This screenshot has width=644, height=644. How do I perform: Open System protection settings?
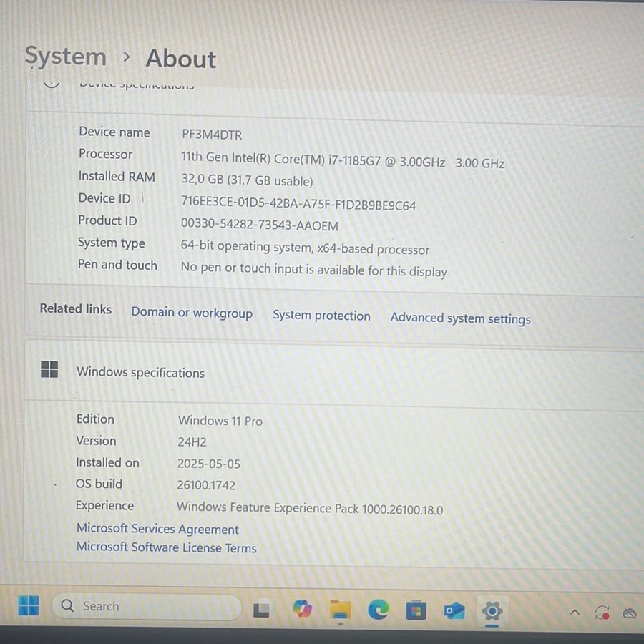pos(321,316)
